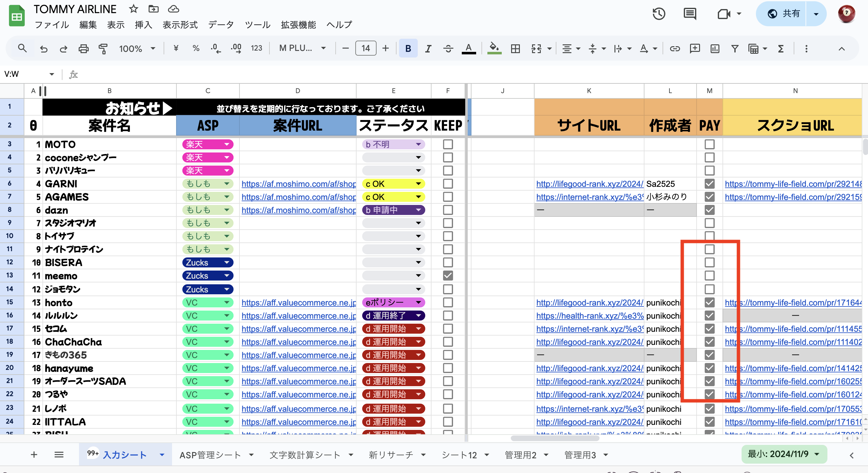Click the font size input field

[366, 48]
